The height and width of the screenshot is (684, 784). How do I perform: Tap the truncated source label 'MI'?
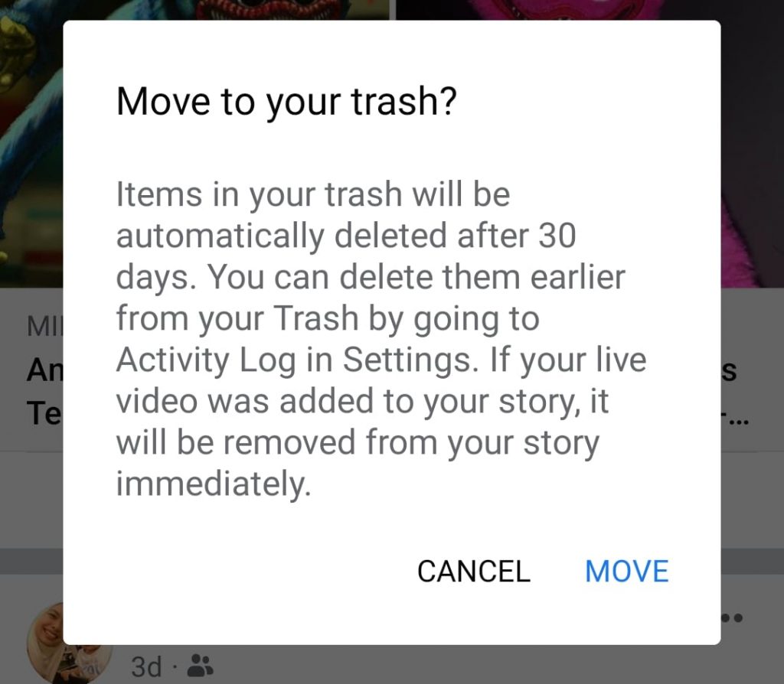[x=45, y=327]
